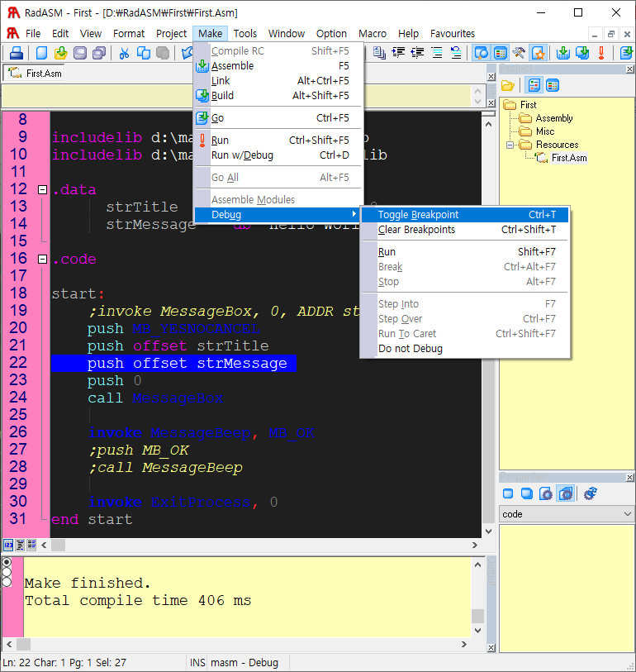The image size is (636, 672).
Task: Close the Project panel
Action: coord(629,69)
